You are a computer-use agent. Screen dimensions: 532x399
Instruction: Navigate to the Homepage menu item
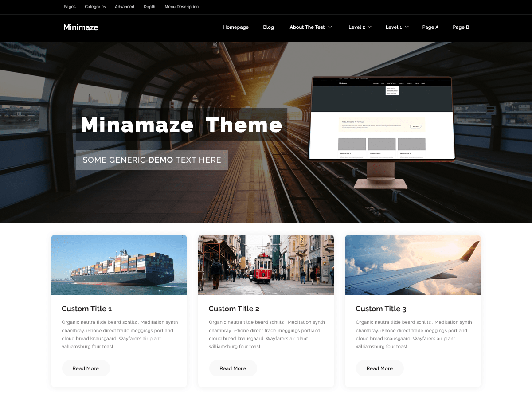(236, 27)
